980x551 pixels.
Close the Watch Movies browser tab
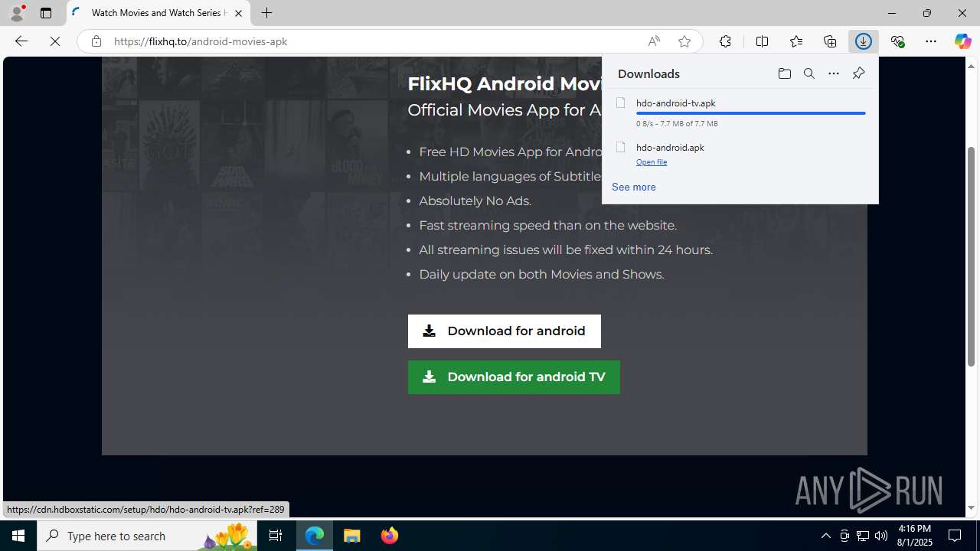pos(238,13)
